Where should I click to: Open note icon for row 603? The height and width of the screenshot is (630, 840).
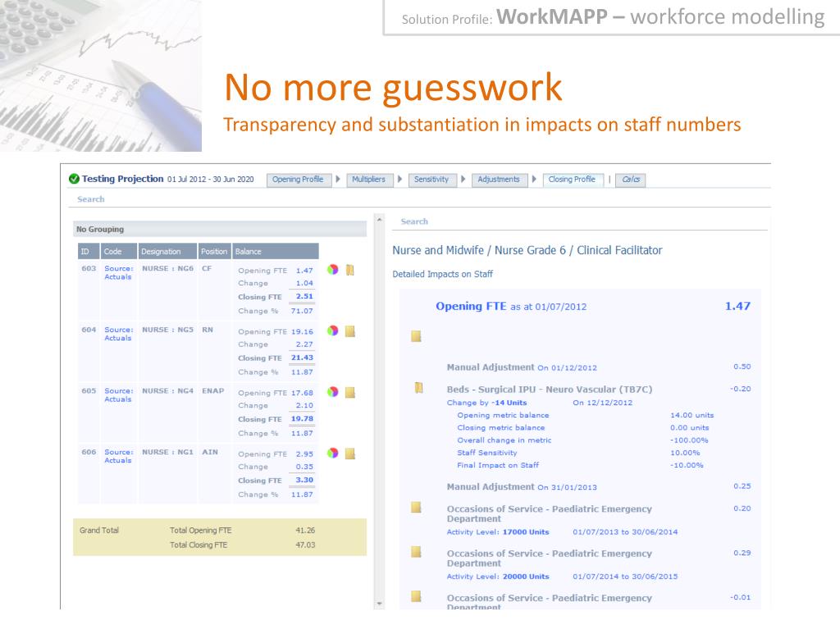[x=349, y=270]
